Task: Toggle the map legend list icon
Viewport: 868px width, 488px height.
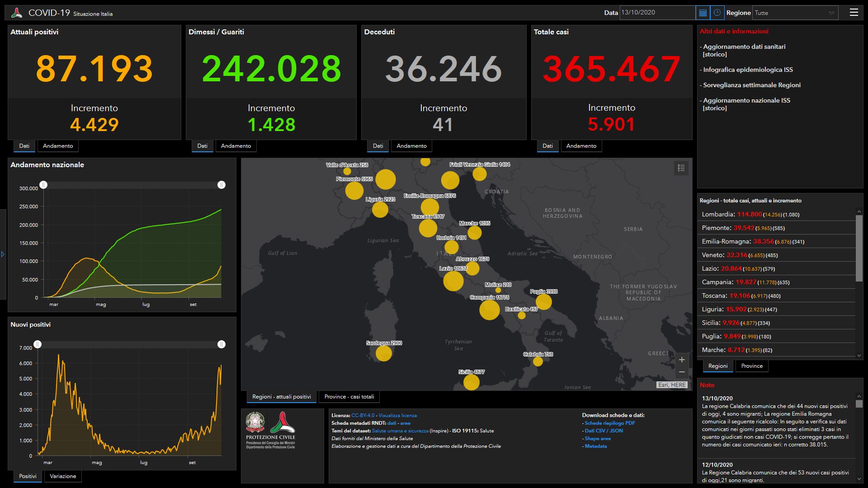Action: click(x=681, y=168)
